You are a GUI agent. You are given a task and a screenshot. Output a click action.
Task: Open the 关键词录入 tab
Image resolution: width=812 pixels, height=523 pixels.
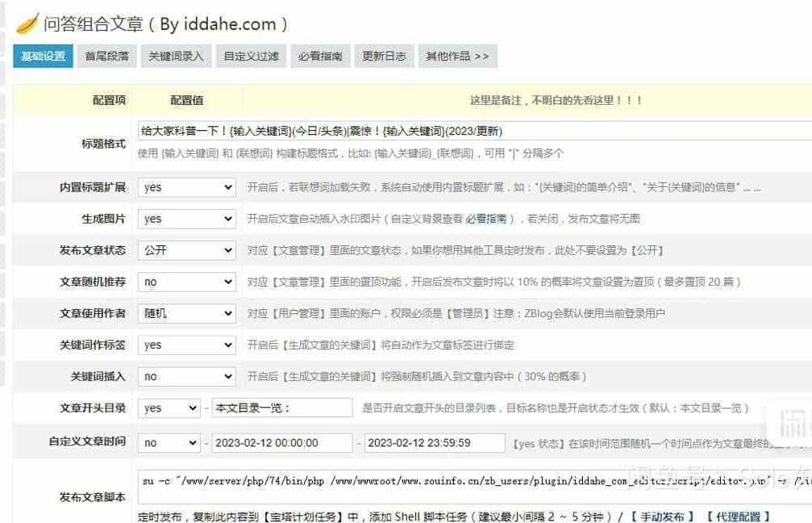[x=176, y=56]
